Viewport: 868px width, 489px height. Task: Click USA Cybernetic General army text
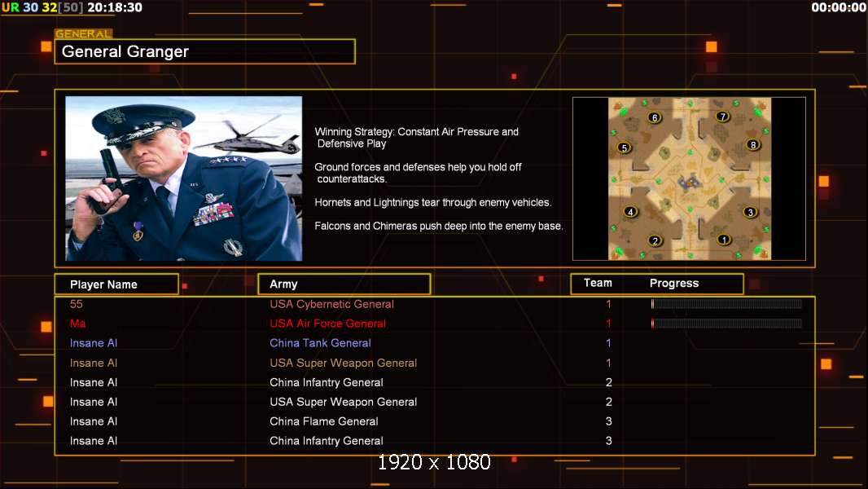click(331, 304)
